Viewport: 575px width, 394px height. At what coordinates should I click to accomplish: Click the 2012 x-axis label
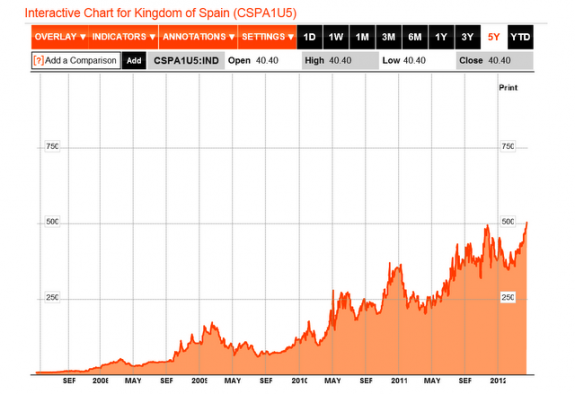pos(498,381)
